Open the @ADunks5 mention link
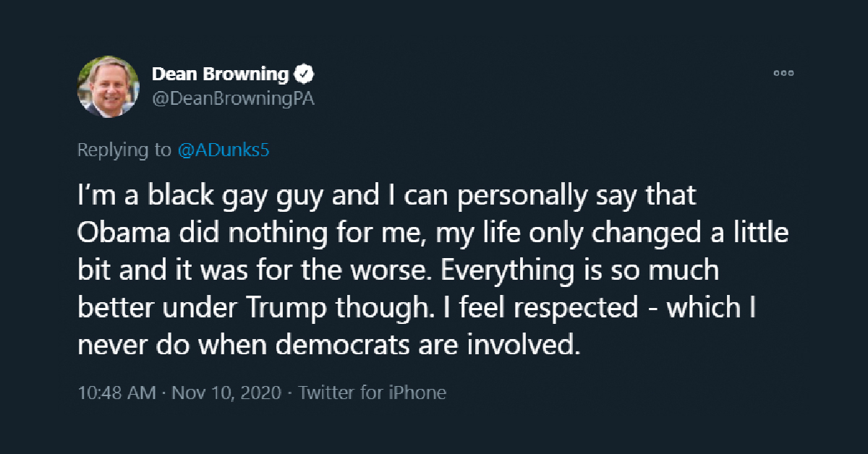868x454 pixels. coord(224,150)
